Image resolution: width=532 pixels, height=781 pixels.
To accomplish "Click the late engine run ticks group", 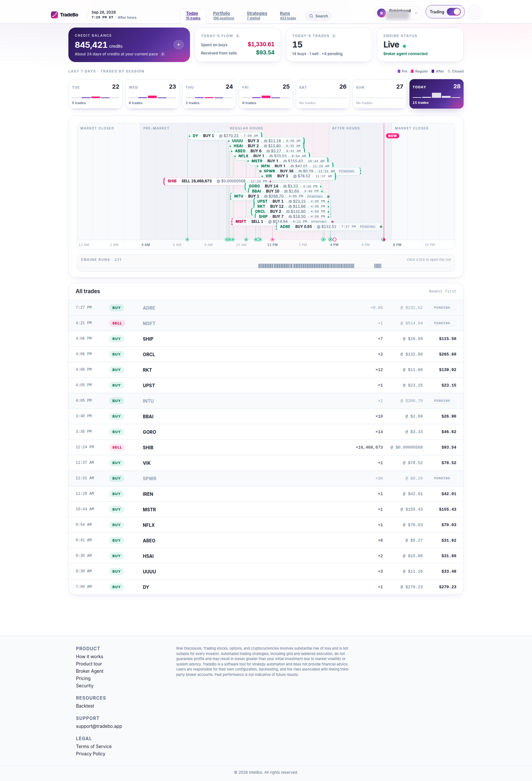I will pyautogui.click(x=378, y=266).
